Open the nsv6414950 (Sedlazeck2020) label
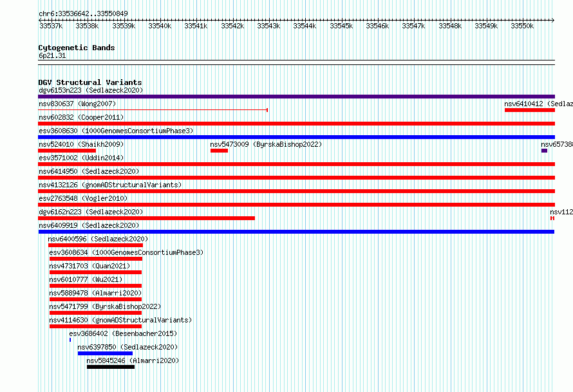Viewport: 573px width, 392px height. coord(89,171)
